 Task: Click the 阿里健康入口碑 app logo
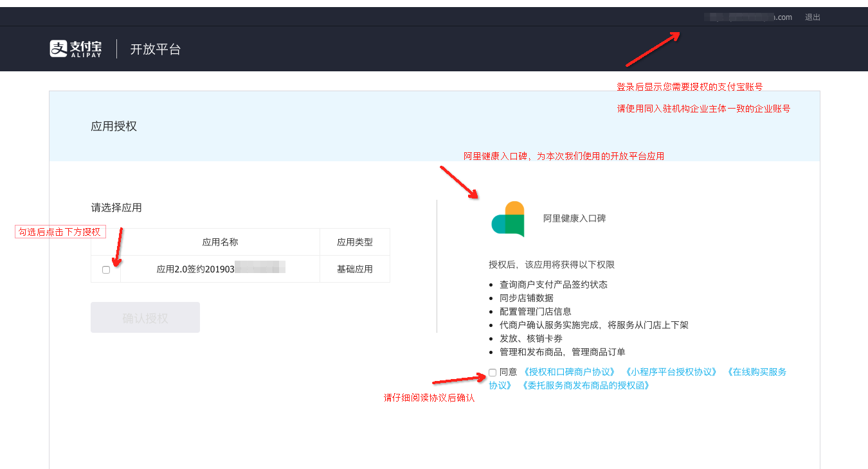(508, 218)
